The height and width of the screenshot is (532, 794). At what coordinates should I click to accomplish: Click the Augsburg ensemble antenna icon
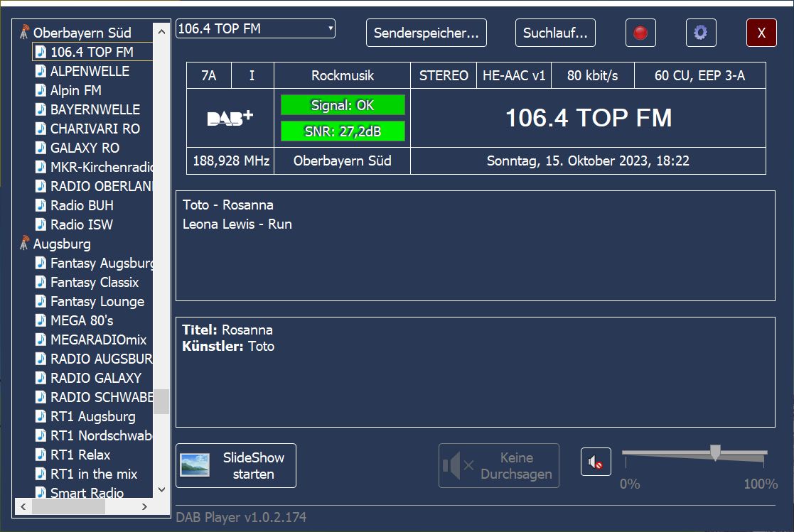click(x=25, y=244)
